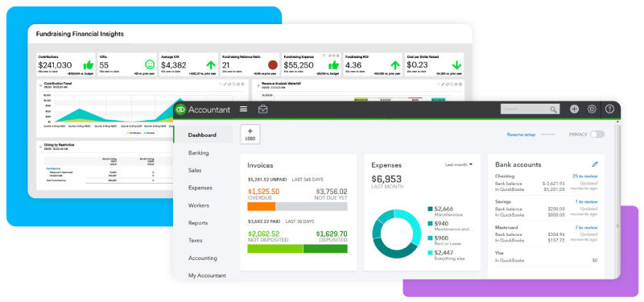This screenshot has height=302, width=644.
Task: Open Accounting in the left navigation
Action: [203, 258]
